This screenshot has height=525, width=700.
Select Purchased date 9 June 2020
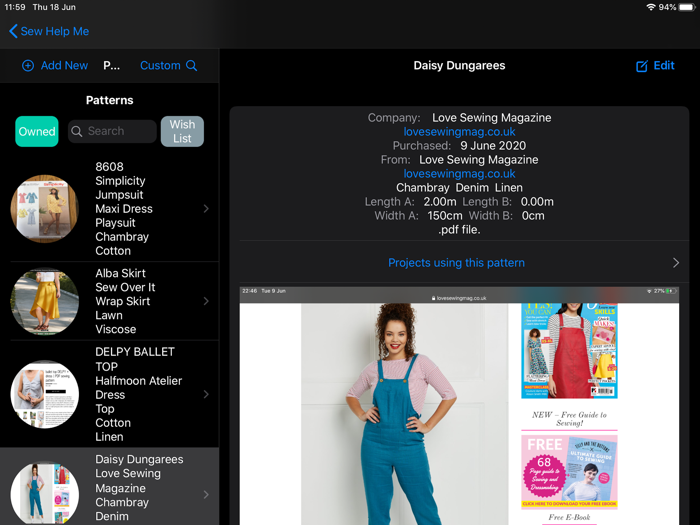493,146
